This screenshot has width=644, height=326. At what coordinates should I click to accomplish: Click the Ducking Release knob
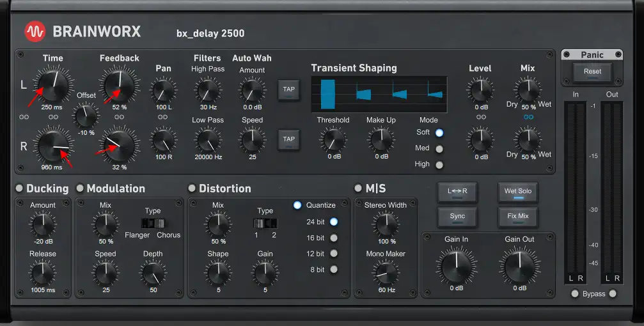(43, 274)
